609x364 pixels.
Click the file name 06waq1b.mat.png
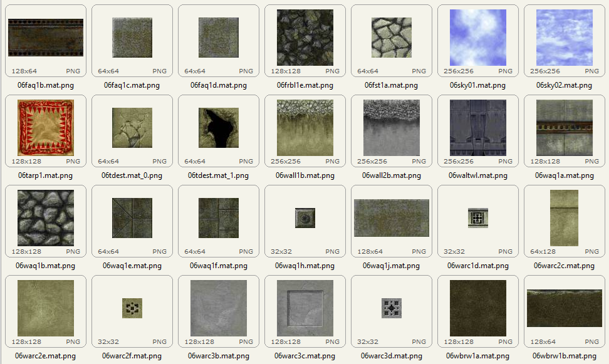(46, 266)
